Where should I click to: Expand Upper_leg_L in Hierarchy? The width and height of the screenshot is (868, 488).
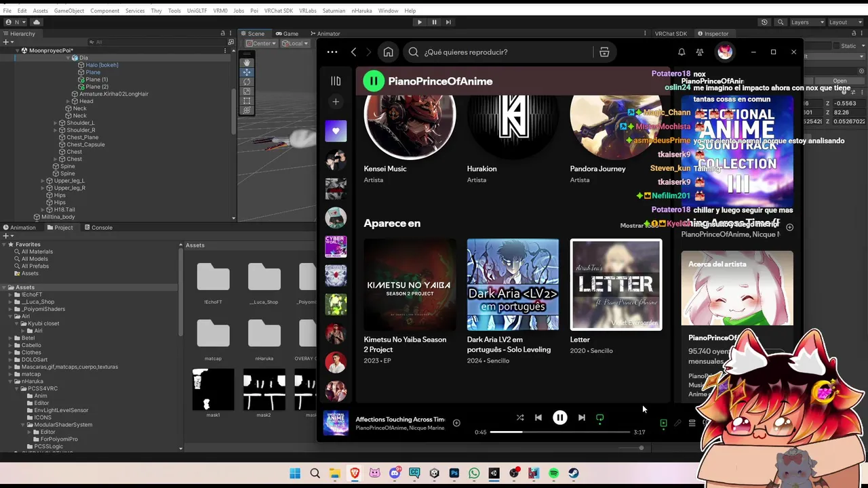(43, 181)
